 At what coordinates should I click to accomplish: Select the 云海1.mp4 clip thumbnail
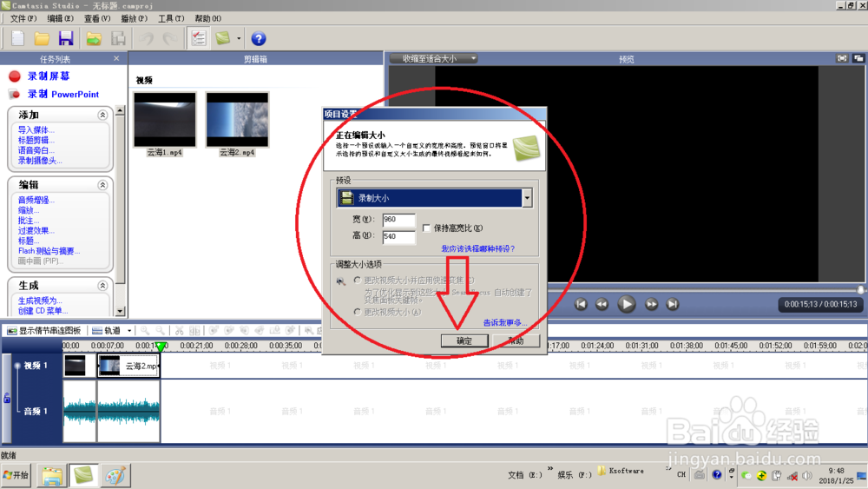tap(164, 120)
